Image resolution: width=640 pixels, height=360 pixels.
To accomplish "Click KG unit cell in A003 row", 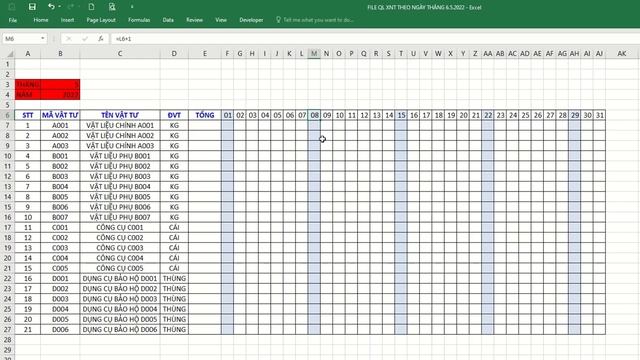I will (x=174, y=146).
